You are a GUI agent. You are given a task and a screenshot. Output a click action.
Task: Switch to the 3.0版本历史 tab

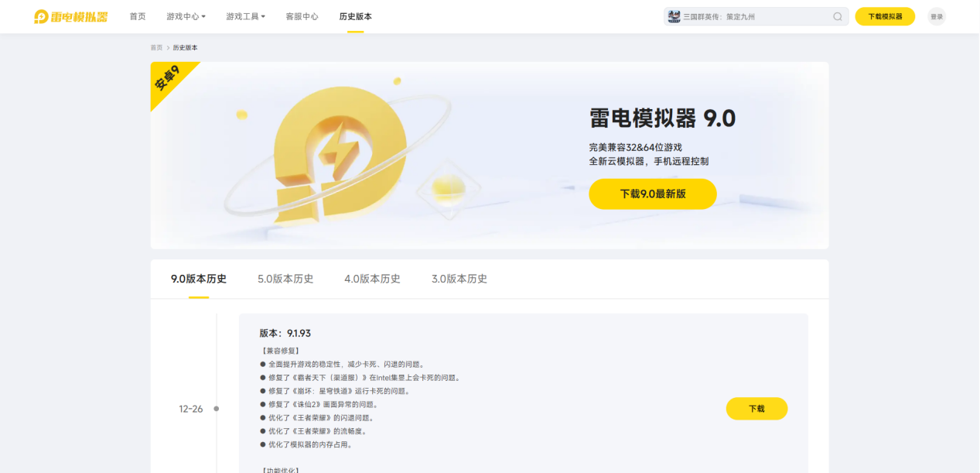(x=459, y=279)
